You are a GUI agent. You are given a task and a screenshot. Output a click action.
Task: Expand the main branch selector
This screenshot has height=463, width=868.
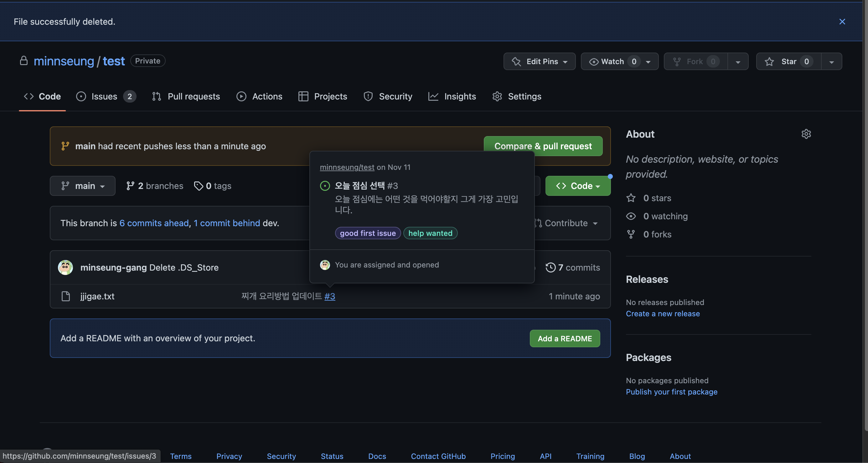[83, 186]
